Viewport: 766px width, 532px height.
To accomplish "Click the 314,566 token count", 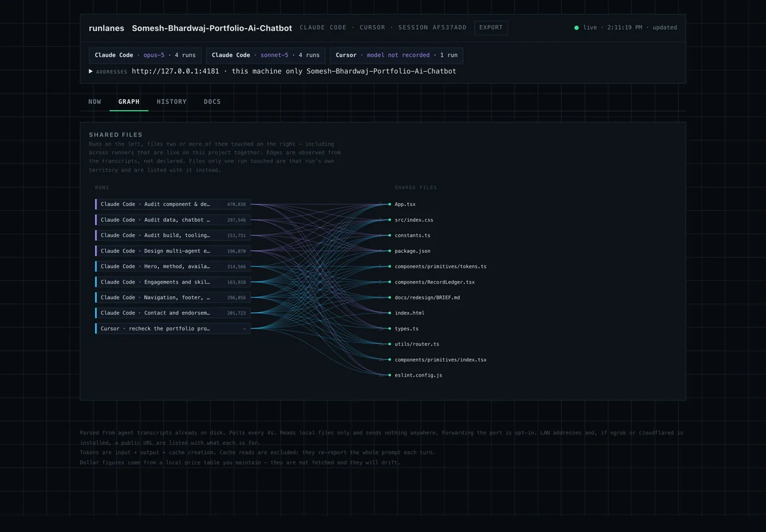I will [x=236, y=267].
